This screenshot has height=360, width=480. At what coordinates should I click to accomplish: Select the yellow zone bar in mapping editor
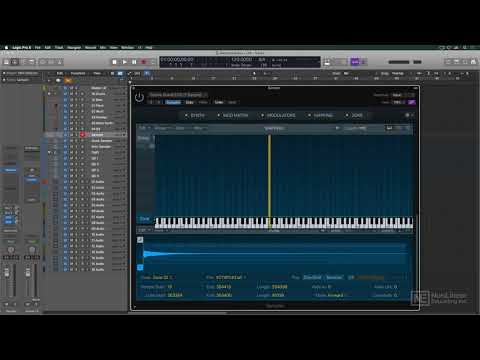[269, 176]
